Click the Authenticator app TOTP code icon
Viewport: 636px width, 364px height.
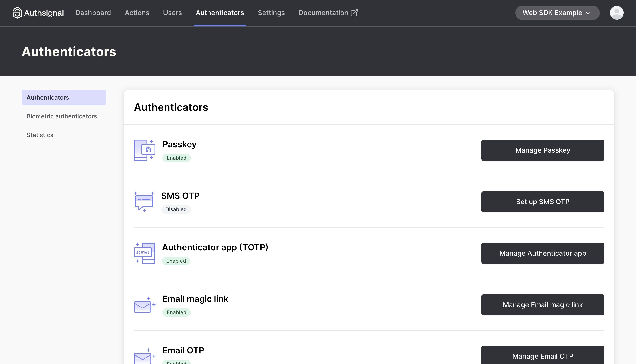point(145,253)
